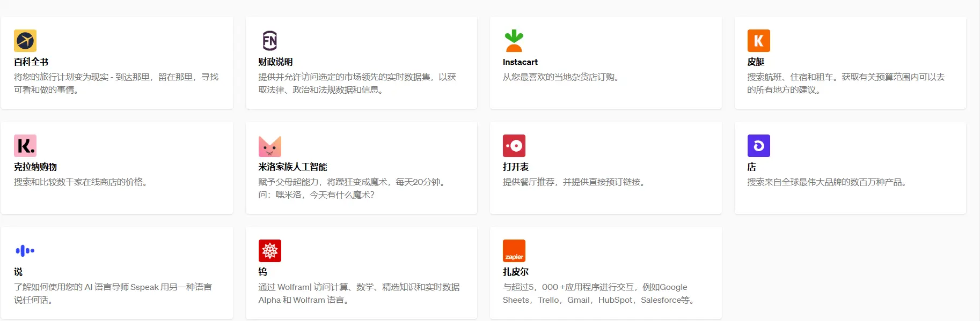This screenshot has height=321, width=980.
Task: Click the description 赋予父母超能力
Action: click(353, 189)
